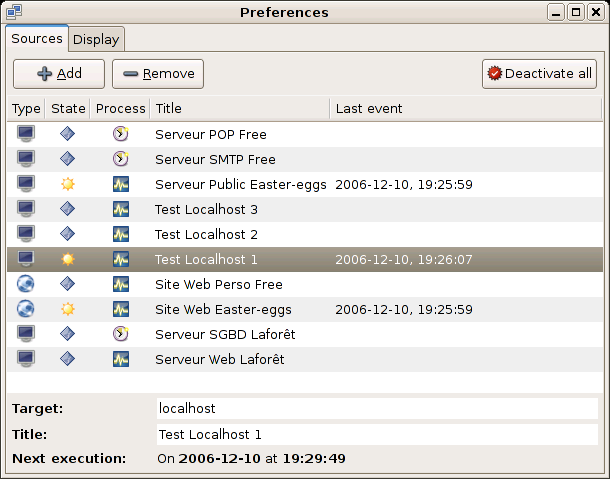Click the diamond state icon of Serveur Web Laforêt
Screen dimensions: 610x479
[x=68, y=359]
